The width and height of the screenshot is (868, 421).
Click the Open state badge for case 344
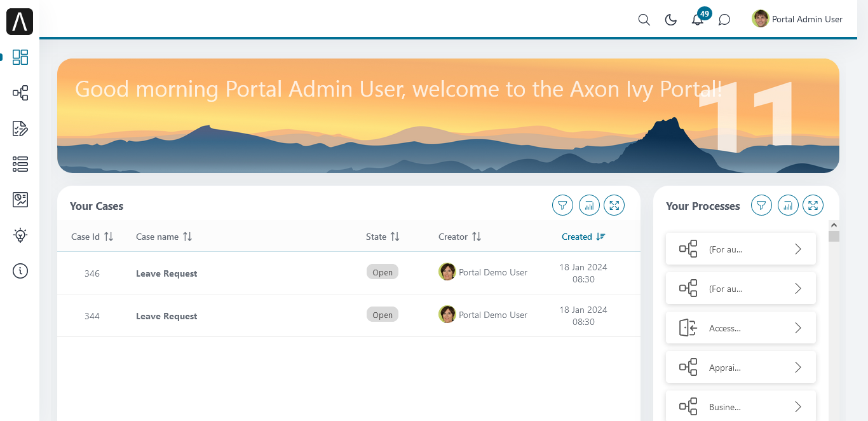[383, 315]
